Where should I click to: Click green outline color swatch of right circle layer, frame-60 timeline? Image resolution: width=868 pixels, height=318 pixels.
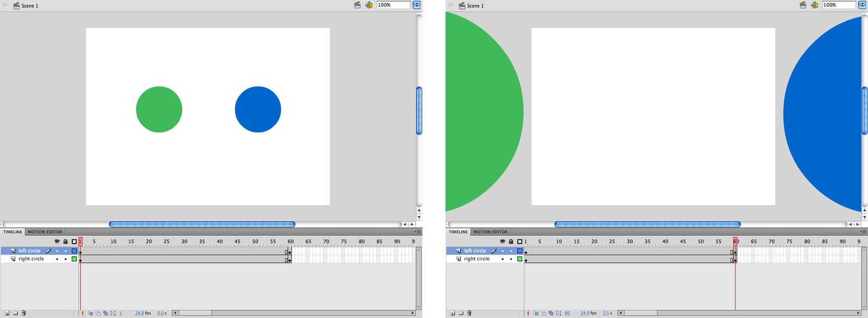pos(519,259)
